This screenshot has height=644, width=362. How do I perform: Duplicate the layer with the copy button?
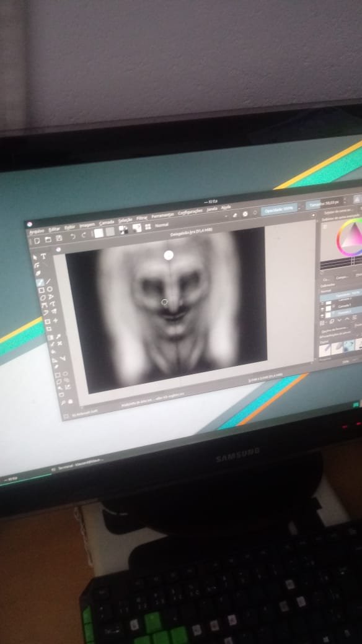(x=332, y=321)
